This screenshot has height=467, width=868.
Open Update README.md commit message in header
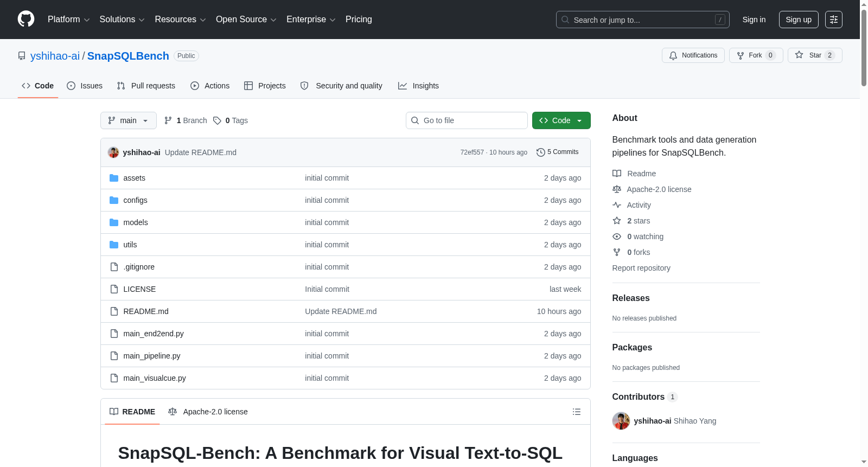click(x=201, y=152)
